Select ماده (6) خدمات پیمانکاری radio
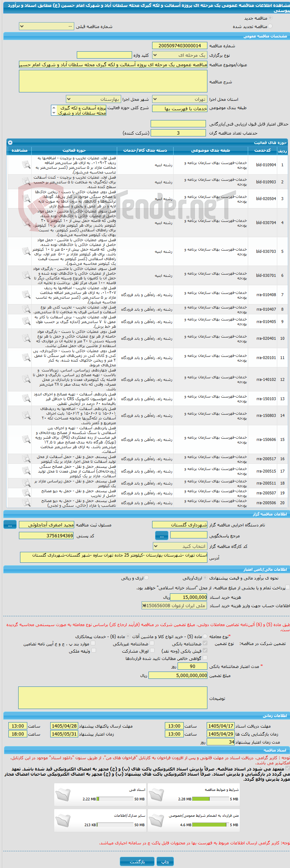The image size is (290, 868). tap(128, 636)
